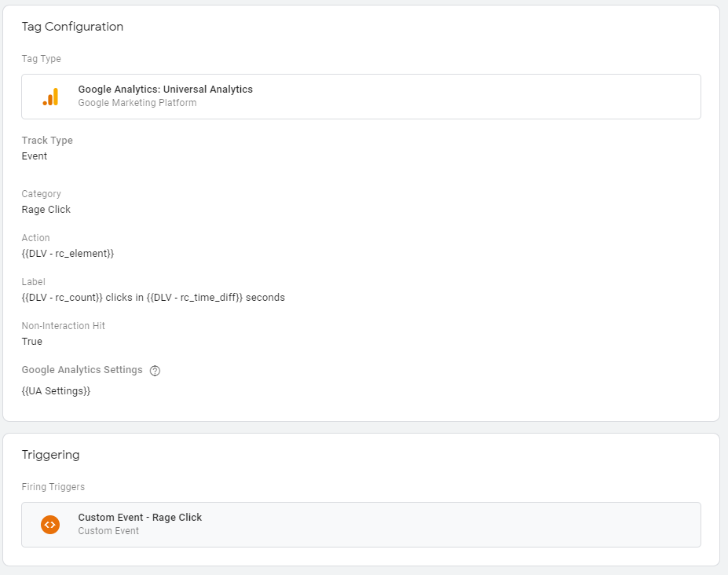728x575 pixels.
Task: Click the Google Analytics bar chart icon
Action: pos(50,97)
